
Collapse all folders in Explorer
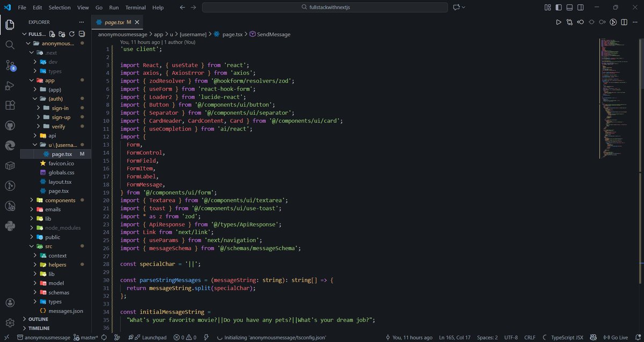tap(81, 34)
